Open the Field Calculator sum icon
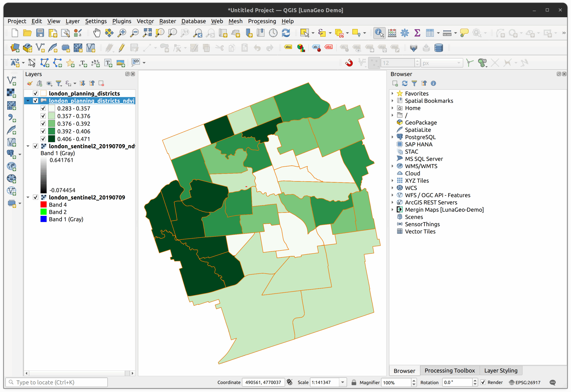571x392 pixels. [417, 33]
